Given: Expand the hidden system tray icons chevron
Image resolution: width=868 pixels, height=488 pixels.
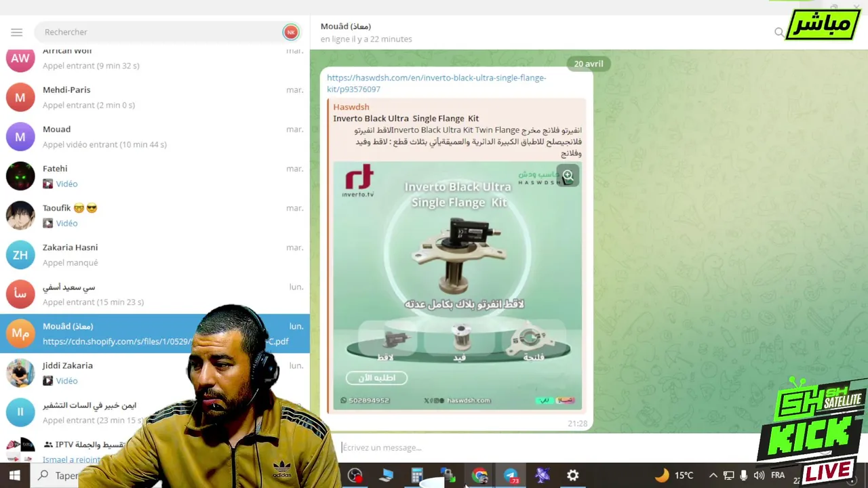Looking at the screenshot, I should (713, 475).
